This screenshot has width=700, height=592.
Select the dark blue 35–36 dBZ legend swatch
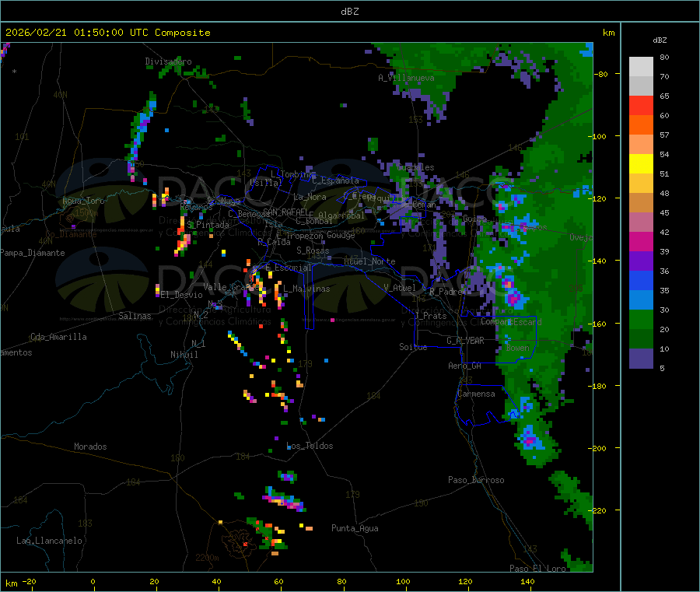[x=641, y=280]
